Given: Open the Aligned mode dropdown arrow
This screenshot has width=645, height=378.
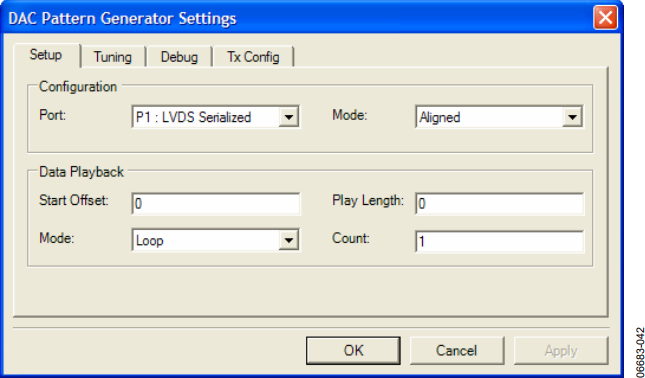Looking at the screenshot, I should point(572,117).
